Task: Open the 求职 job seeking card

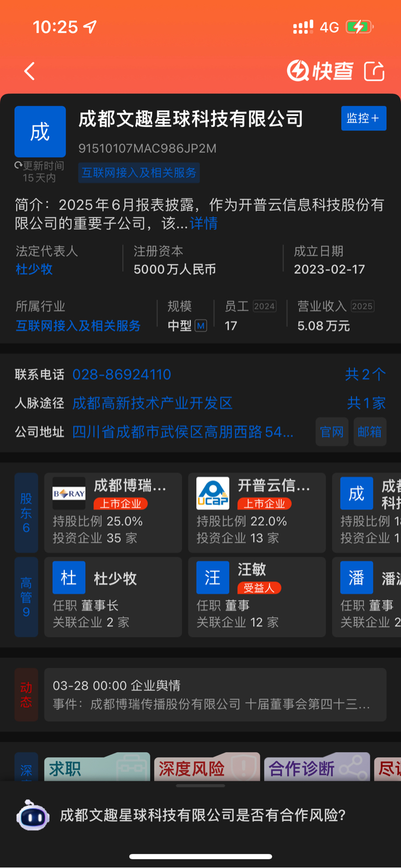Action: click(97, 767)
